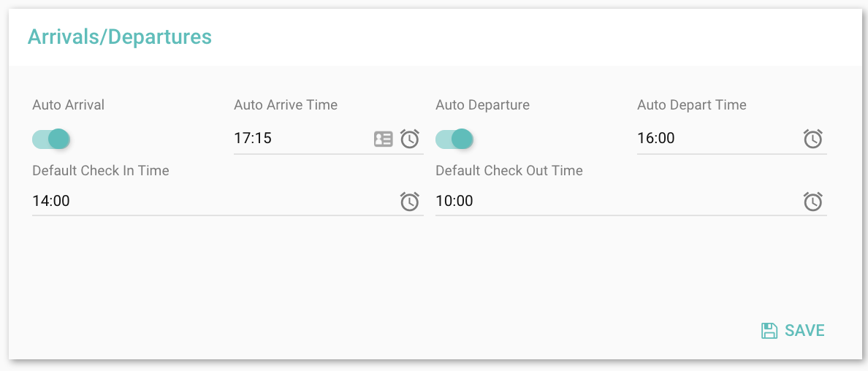
Task: Click the floppy disk save icon
Action: [x=769, y=331]
